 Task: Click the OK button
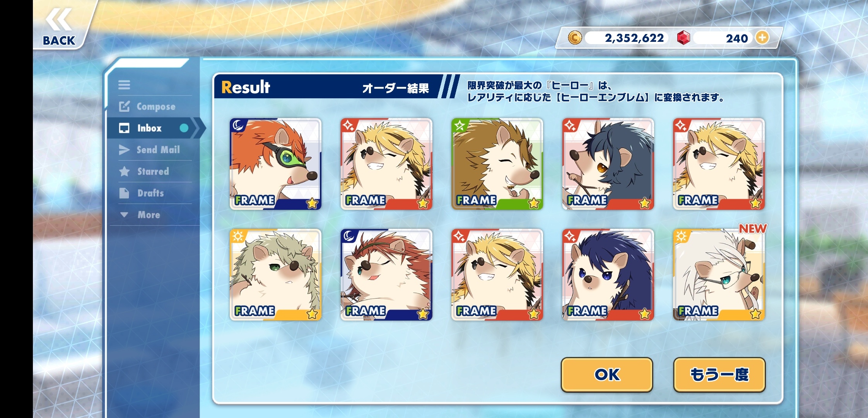click(x=607, y=374)
